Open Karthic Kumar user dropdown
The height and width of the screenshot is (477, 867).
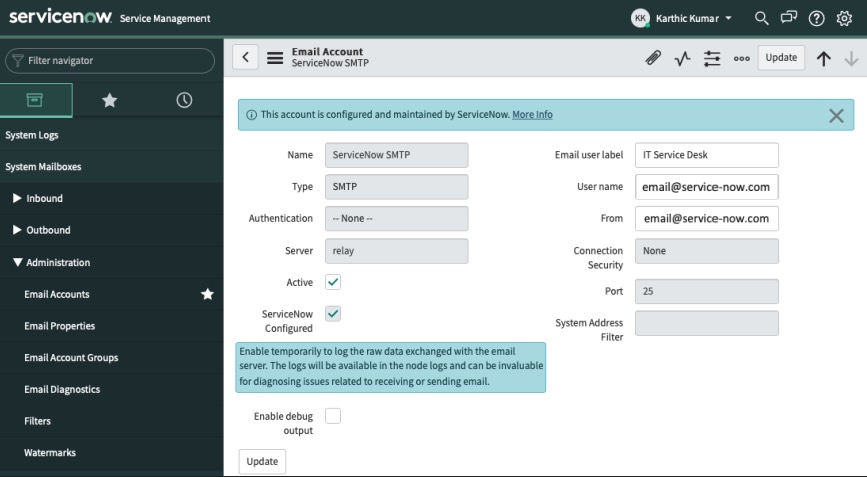[694, 18]
